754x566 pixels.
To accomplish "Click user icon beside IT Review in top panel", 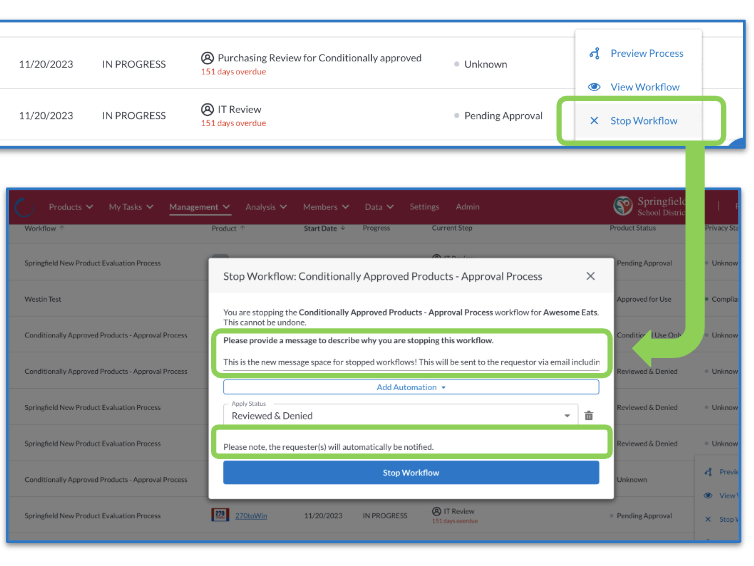I will click(207, 110).
